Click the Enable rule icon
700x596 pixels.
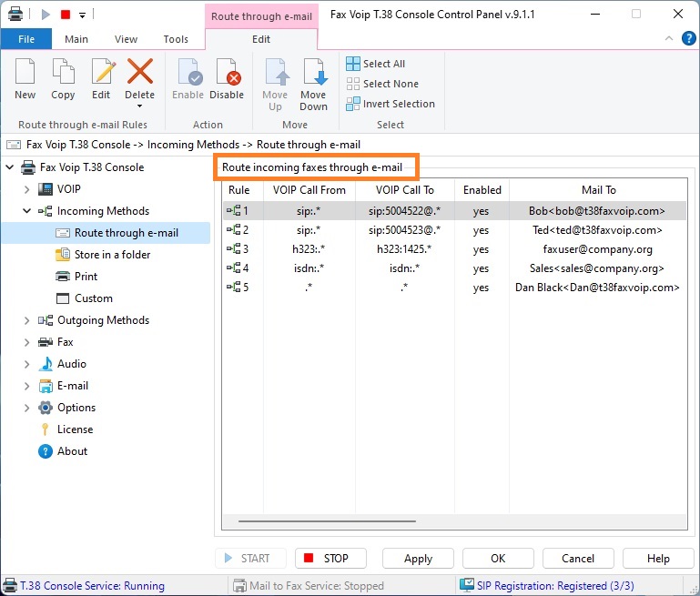click(x=189, y=71)
